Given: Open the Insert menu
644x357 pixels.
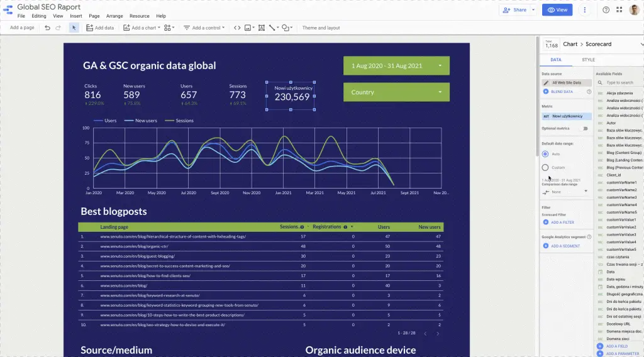Looking at the screenshot, I should (75, 16).
